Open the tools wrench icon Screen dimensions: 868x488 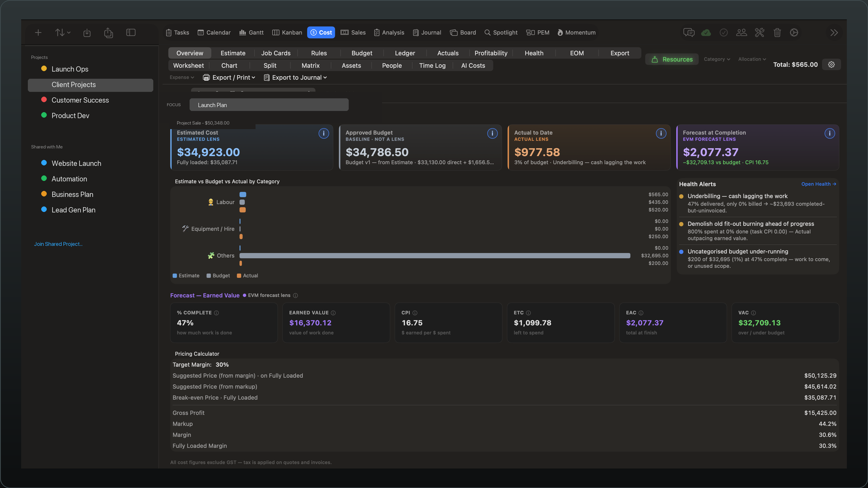click(x=759, y=32)
